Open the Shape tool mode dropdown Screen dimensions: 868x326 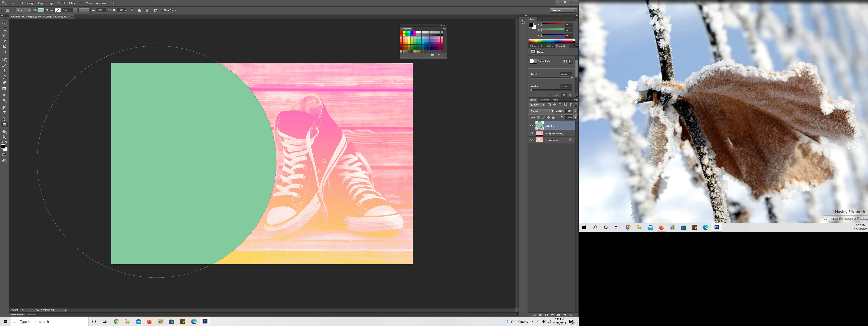click(23, 10)
